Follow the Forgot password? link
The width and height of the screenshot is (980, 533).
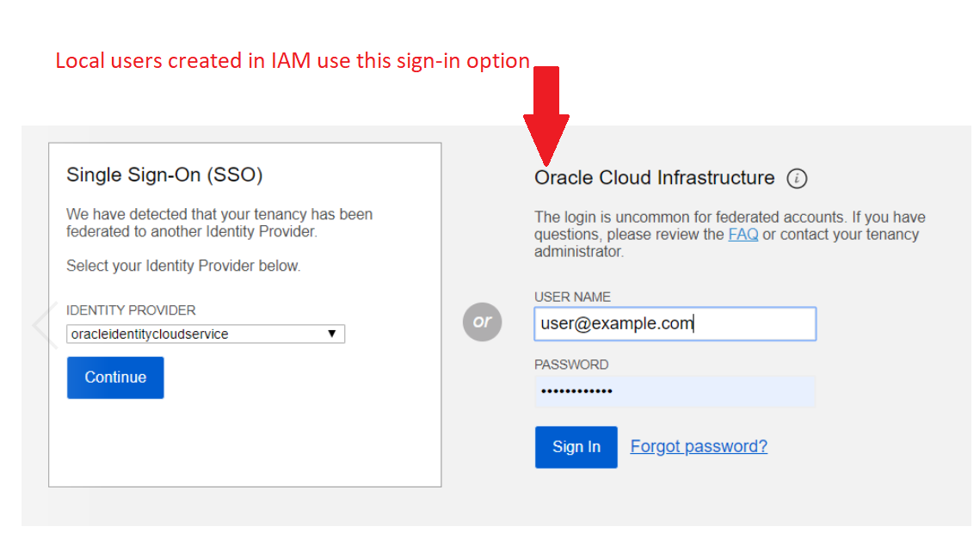point(698,446)
